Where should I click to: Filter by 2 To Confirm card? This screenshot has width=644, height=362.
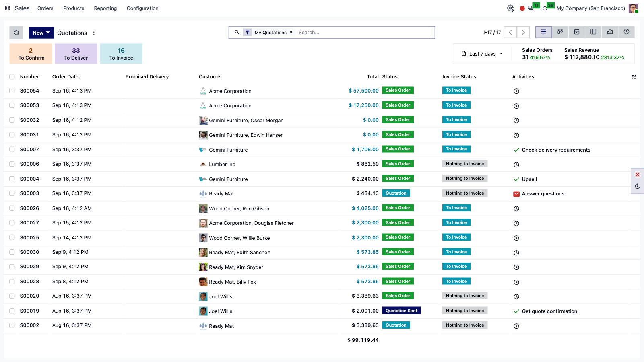(31, 54)
